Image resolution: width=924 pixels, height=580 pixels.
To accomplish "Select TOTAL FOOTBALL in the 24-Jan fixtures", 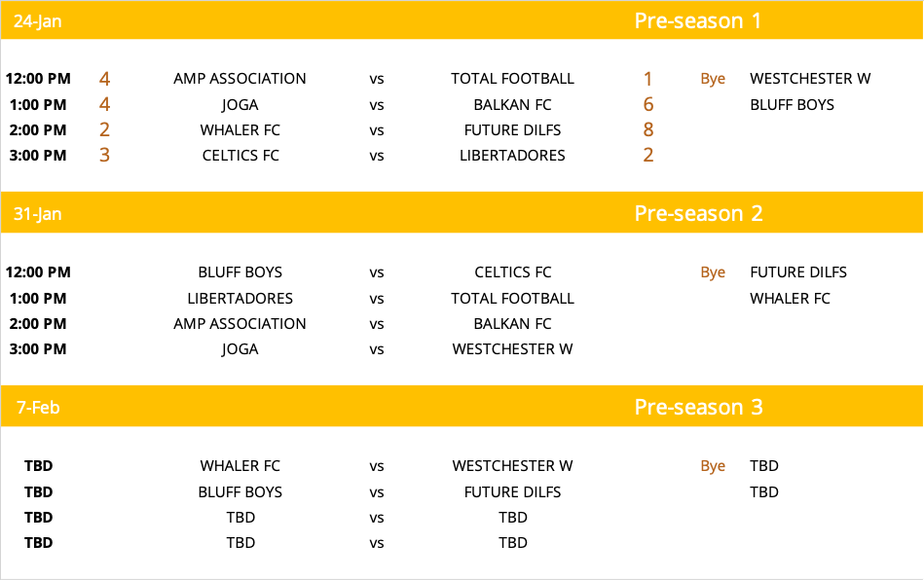I will [x=512, y=79].
